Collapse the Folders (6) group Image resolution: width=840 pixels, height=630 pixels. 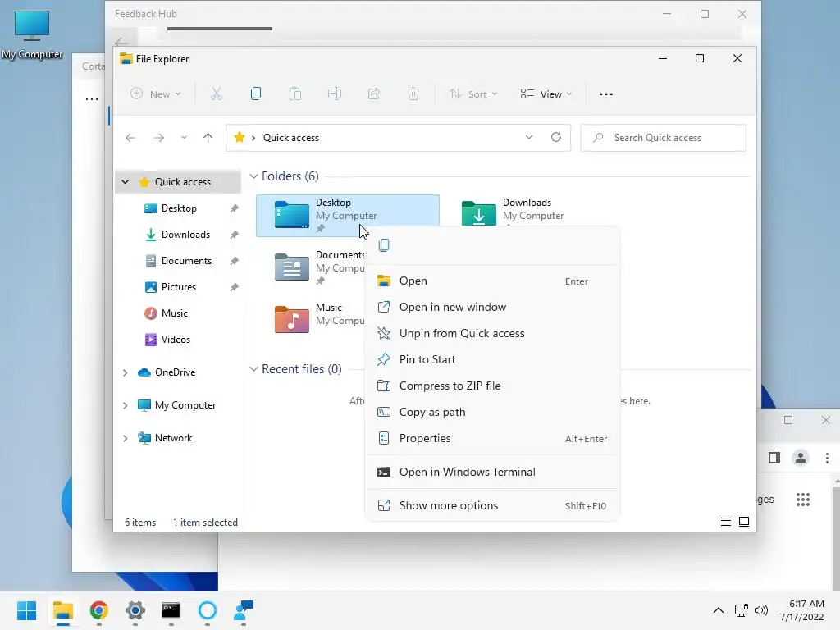[254, 176]
